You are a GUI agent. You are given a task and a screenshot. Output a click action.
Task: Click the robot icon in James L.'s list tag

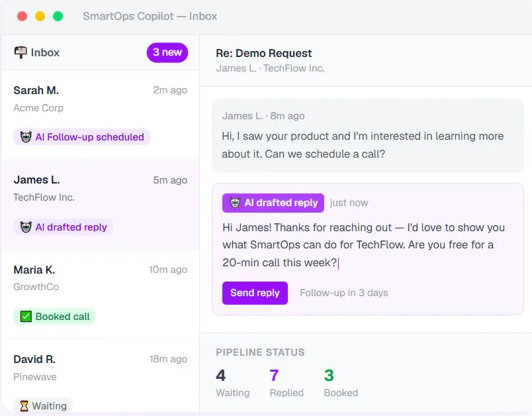(x=26, y=227)
